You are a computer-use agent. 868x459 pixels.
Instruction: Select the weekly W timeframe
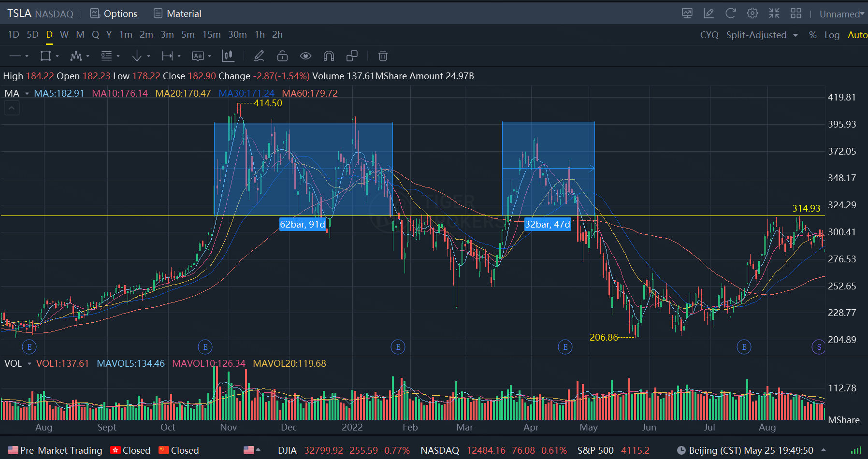point(64,35)
